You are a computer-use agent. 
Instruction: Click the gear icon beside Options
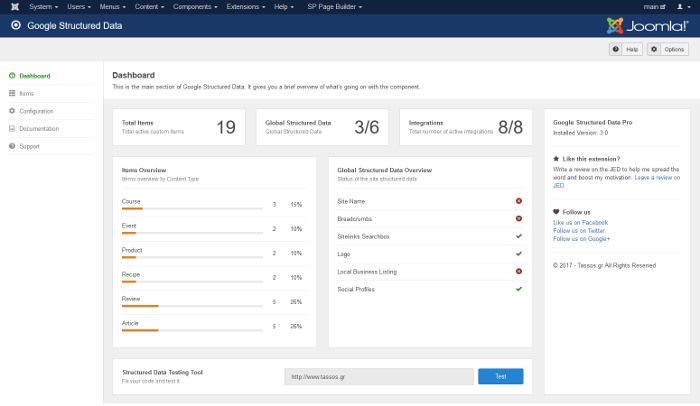654,49
